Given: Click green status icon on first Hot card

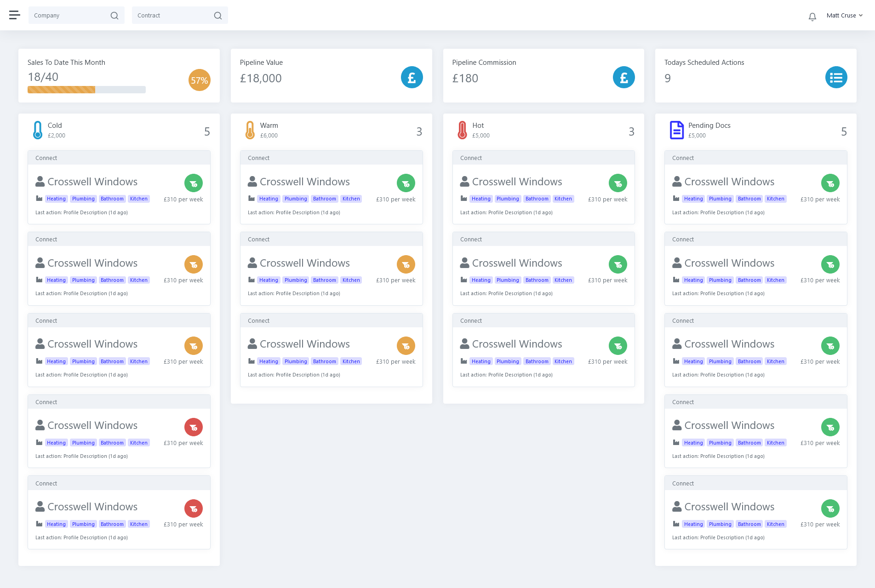Looking at the screenshot, I should pyautogui.click(x=618, y=183).
